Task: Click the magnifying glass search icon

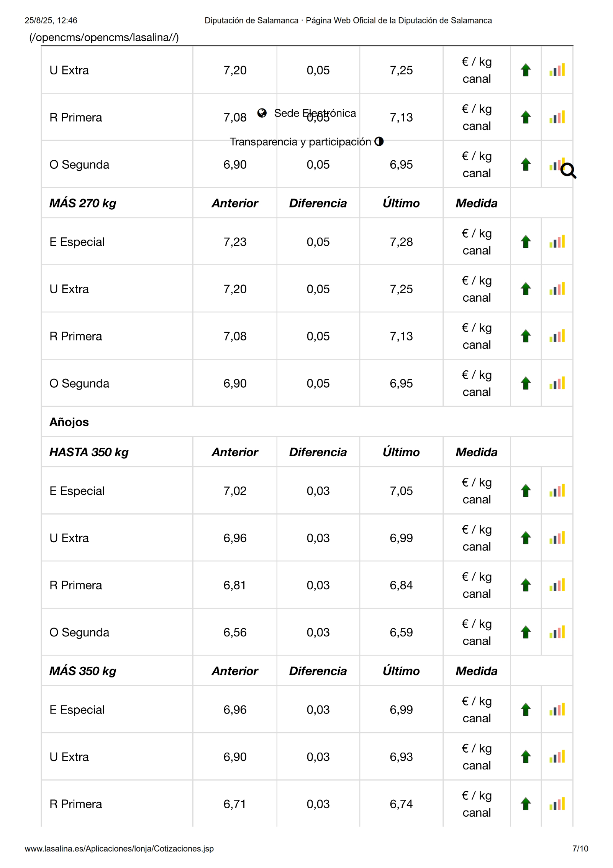Action: tap(568, 171)
